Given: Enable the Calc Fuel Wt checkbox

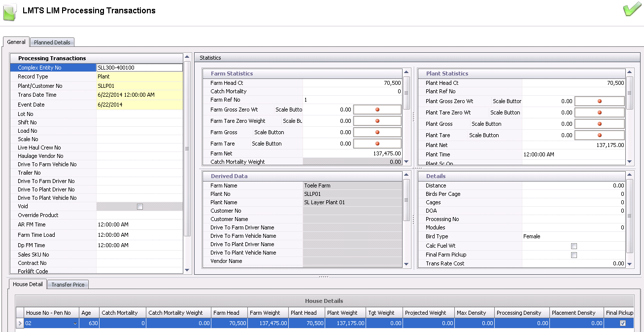Looking at the screenshot, I should 574,246.
